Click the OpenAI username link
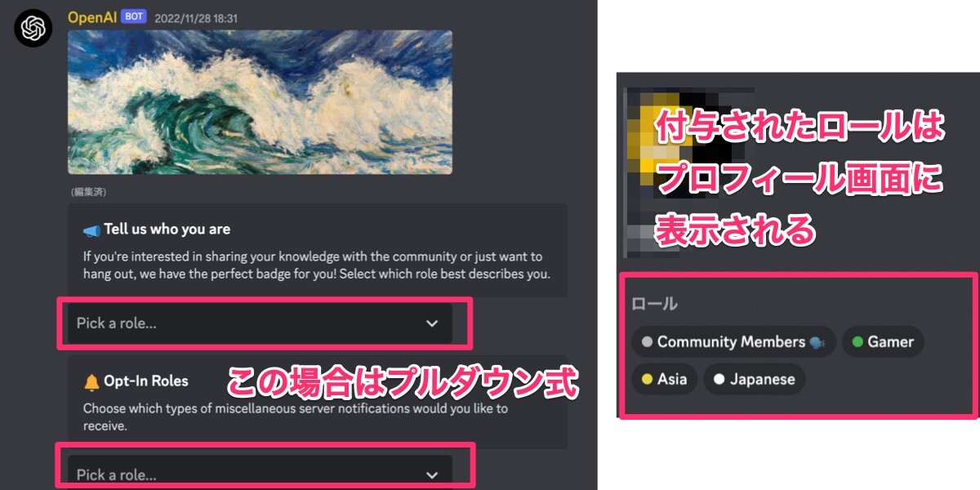 coord(91,16)
